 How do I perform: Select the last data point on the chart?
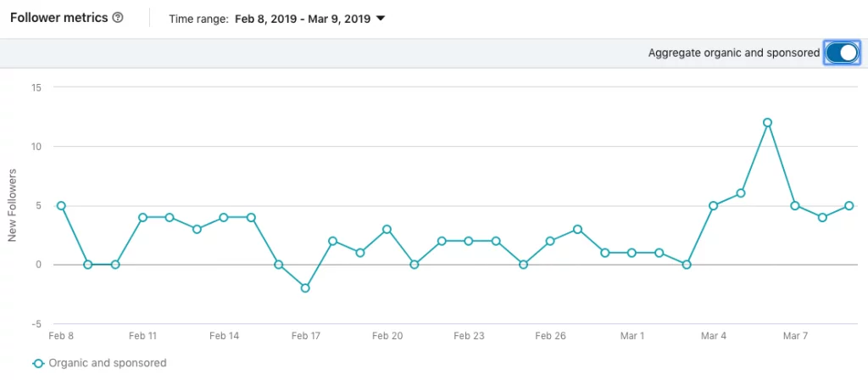849,205
